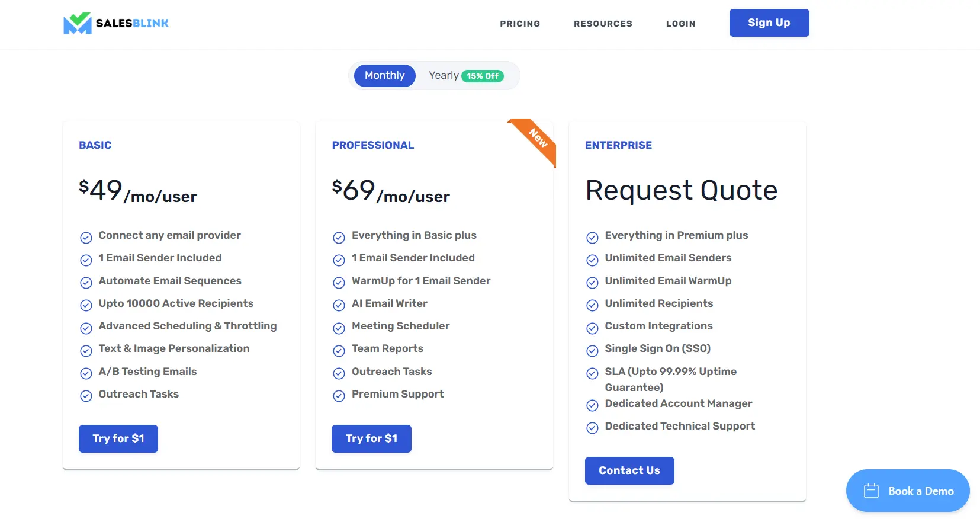
Task: Click Try for $1 in the Basic plan
Action: click(118, 438)
